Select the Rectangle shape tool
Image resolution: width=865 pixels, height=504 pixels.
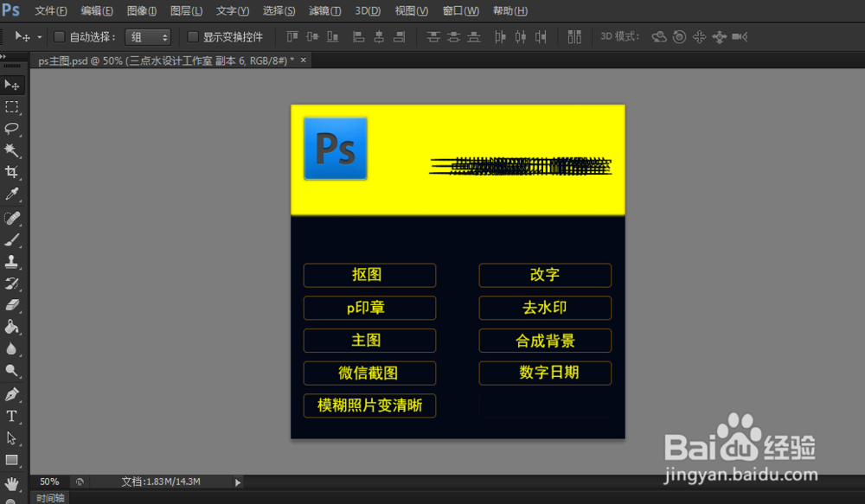click(11, 460)
